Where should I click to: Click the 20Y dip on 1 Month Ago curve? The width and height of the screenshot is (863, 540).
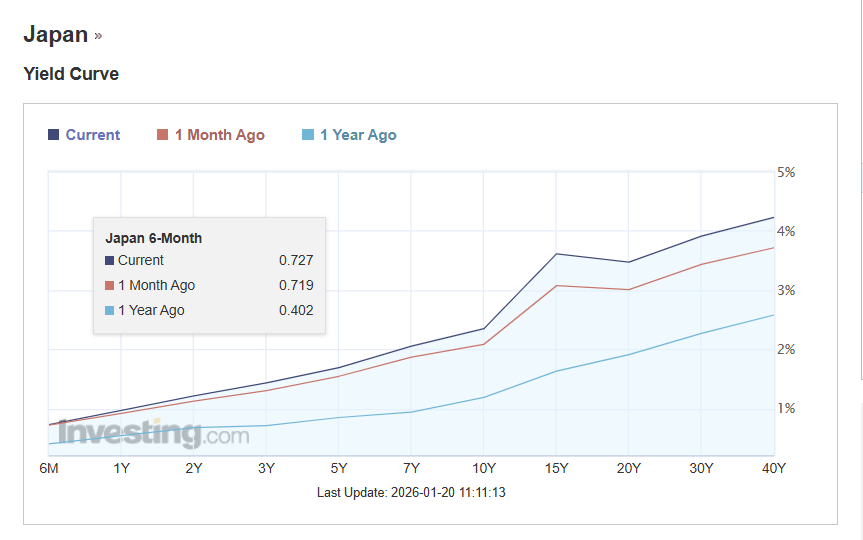[628, 290]
